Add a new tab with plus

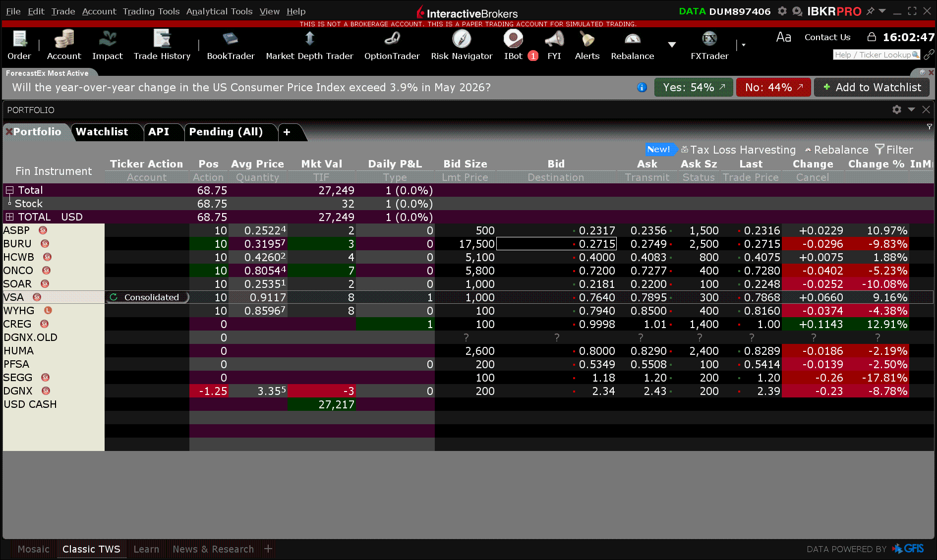point(287,132)
